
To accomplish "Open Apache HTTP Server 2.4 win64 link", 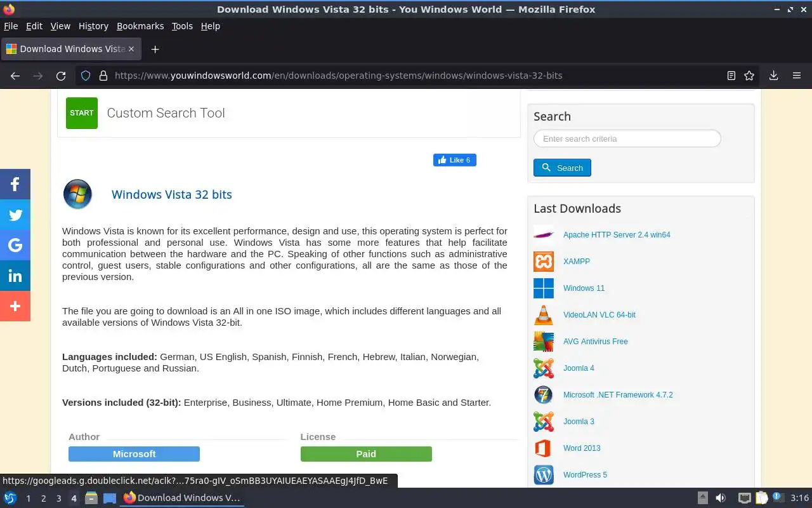I will coord(617,235).
